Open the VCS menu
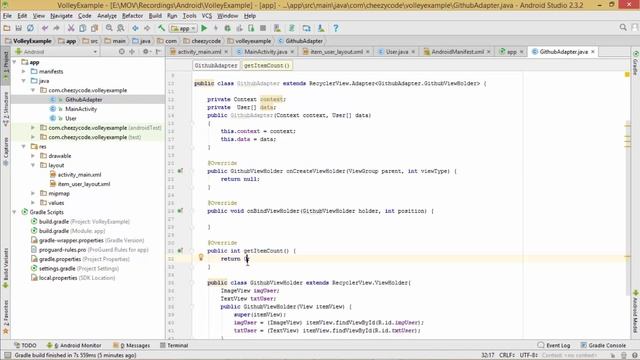 coord(207,16)
